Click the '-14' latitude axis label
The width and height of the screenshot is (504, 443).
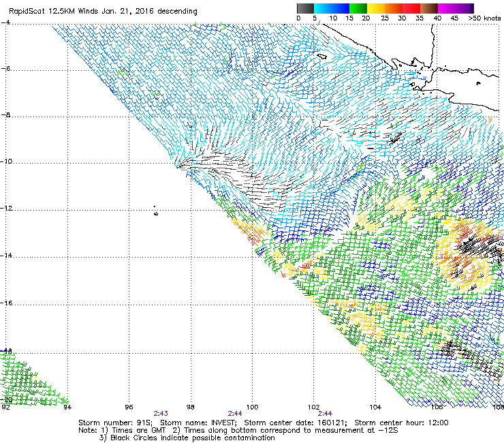pos(6,256)
